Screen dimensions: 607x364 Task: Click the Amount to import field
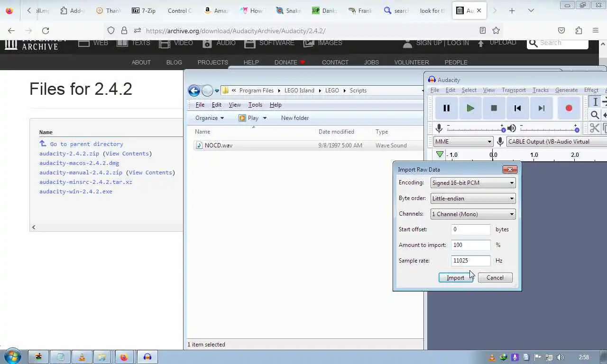[x=470, y=245]
